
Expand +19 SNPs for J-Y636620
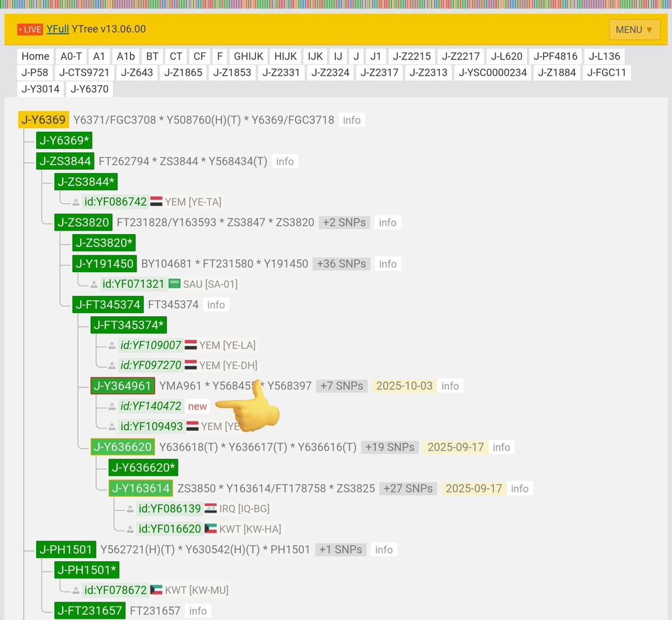[x=390, y=447]
